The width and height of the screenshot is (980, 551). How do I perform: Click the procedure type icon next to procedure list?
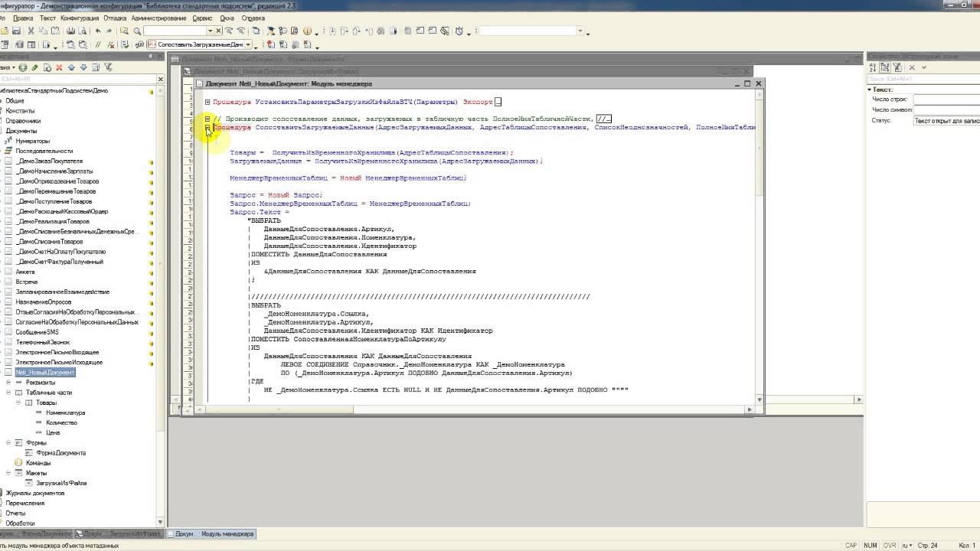151,45
